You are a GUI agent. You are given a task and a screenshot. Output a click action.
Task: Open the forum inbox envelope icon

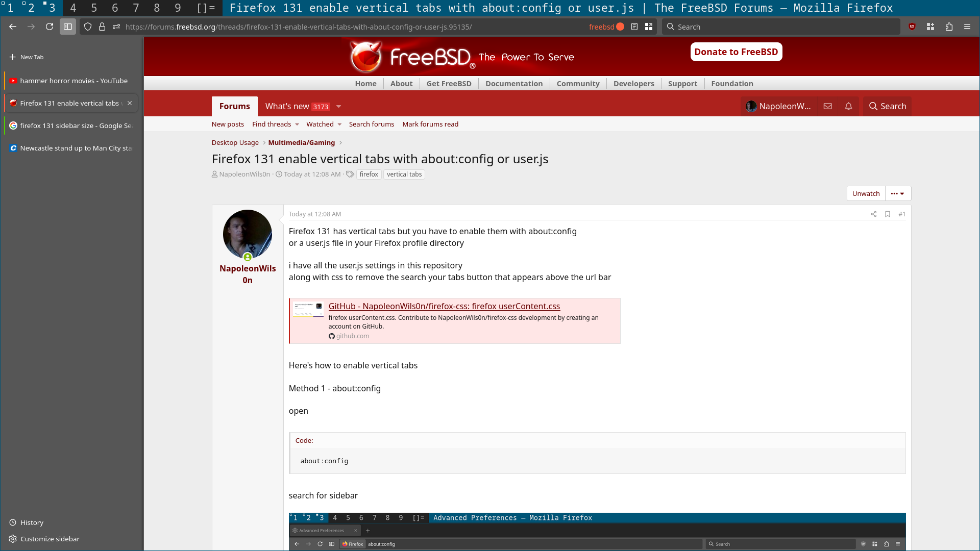point(828,106)
